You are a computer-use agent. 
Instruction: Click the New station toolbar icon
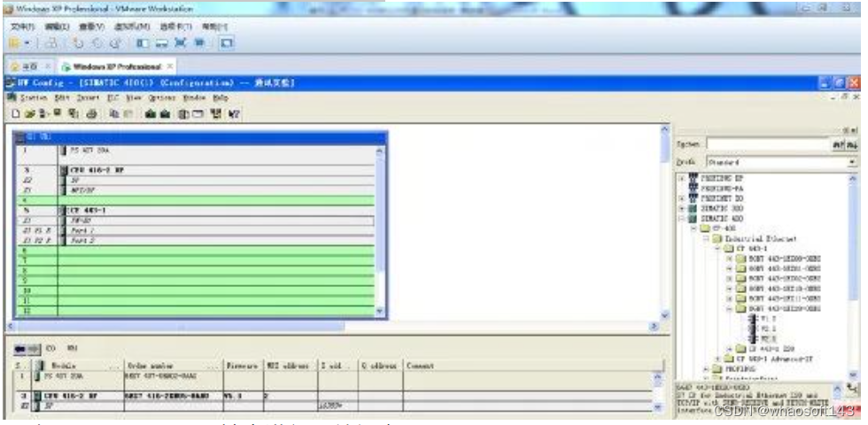[x=16, y=114]
